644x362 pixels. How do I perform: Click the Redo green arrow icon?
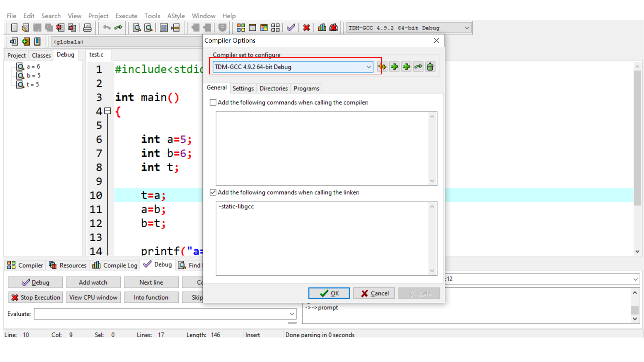coord(118,28)
